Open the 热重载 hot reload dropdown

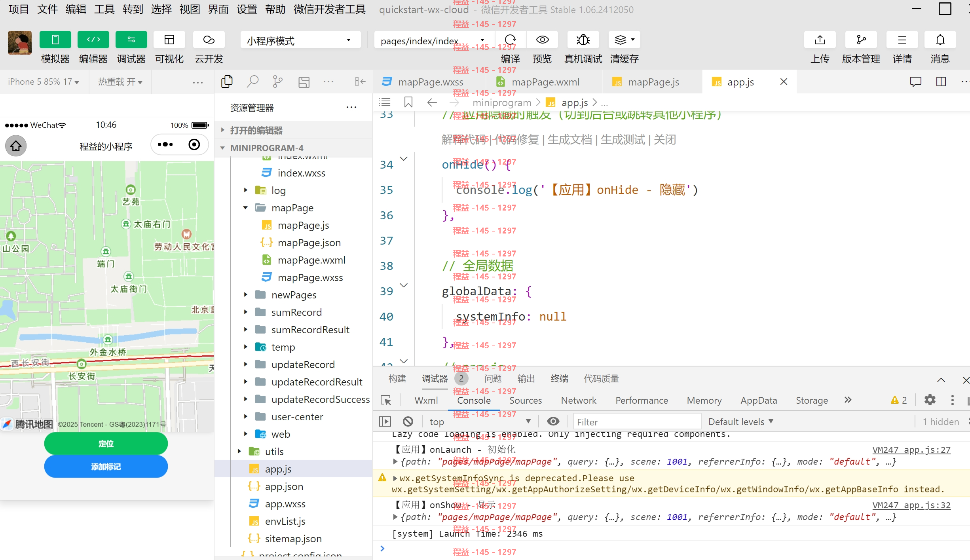[120, 82]
